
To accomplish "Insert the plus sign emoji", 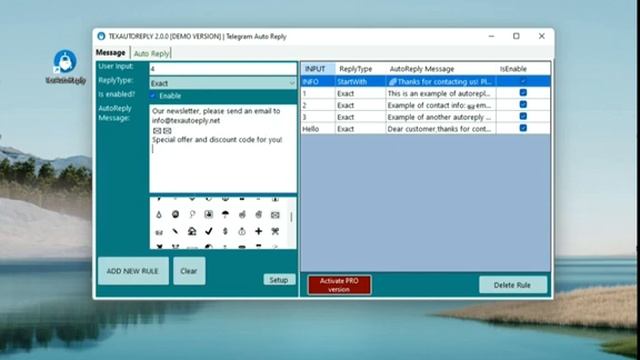I will pyautogui.click(x=258, y=231).
